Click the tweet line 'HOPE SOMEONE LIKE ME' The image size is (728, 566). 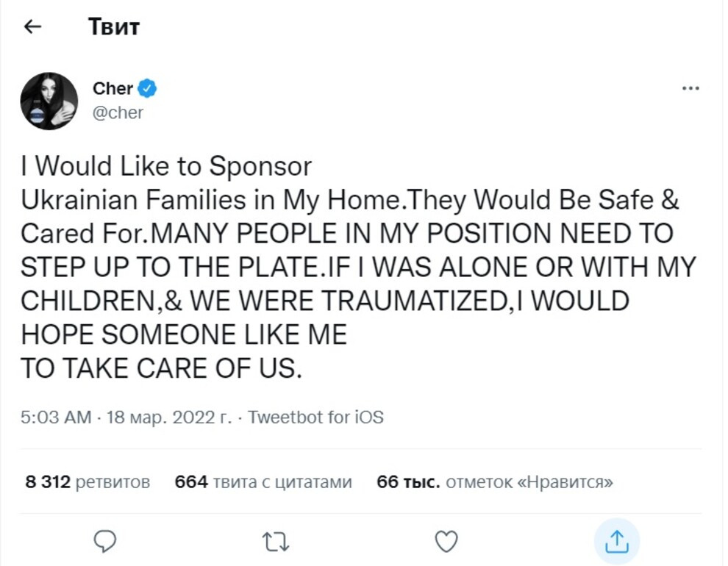pyautogui.click(x=184, y=335)
